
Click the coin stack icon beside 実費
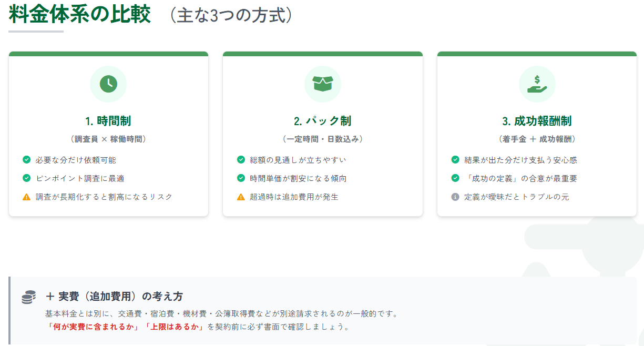click(x=29, y=297)
